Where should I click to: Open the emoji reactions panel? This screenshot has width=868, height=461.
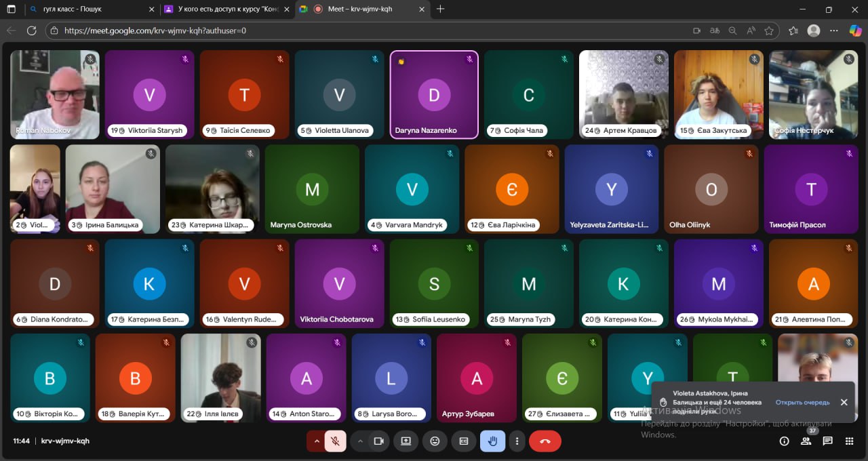pyautogui.click(x=435, y=441)
